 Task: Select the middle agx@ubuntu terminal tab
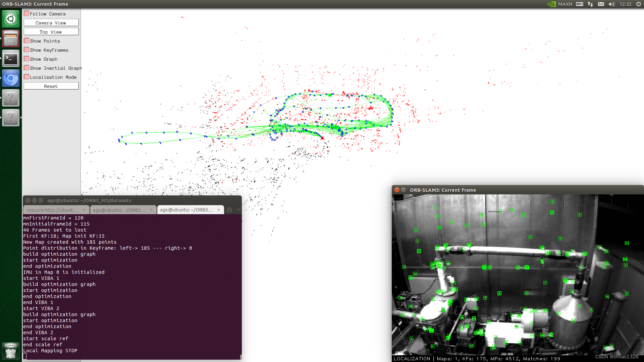pyautogui.click(x=120, y=210)
